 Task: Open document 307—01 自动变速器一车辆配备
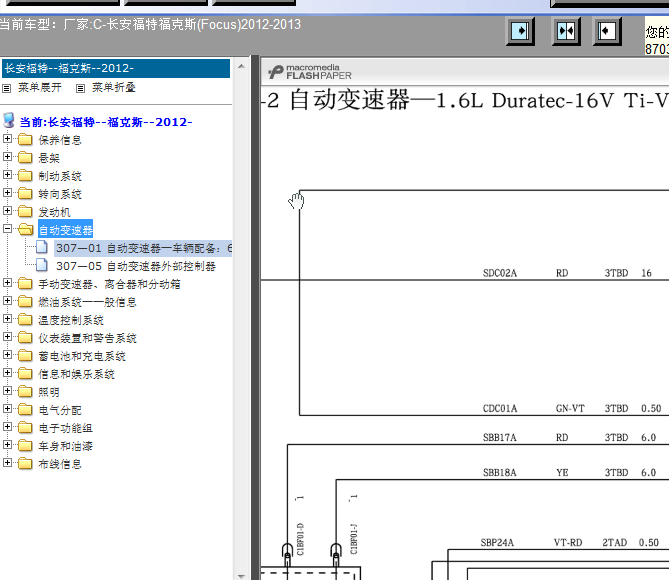tap(144, 248)
